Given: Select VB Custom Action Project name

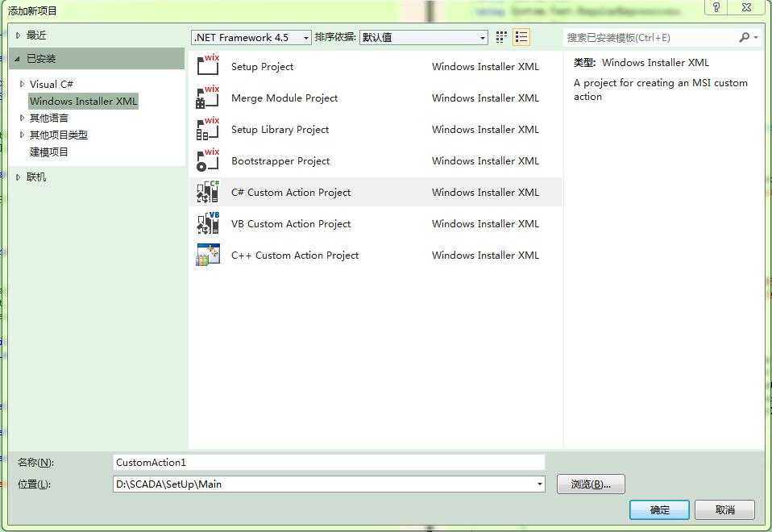Looking at the screenshot, I should [x=291, y=224].
